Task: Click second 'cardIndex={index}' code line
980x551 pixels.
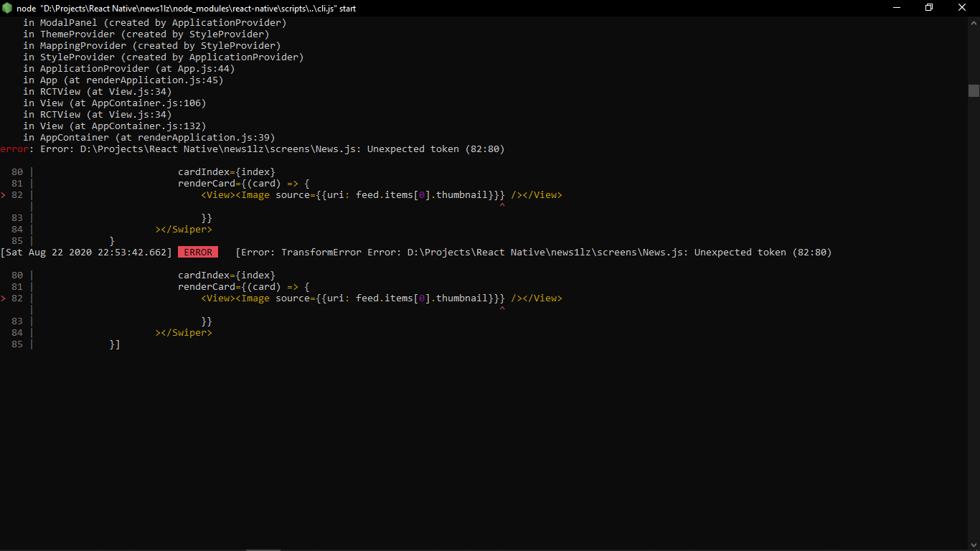Action: pyautogui.click(x=227, y=275)
